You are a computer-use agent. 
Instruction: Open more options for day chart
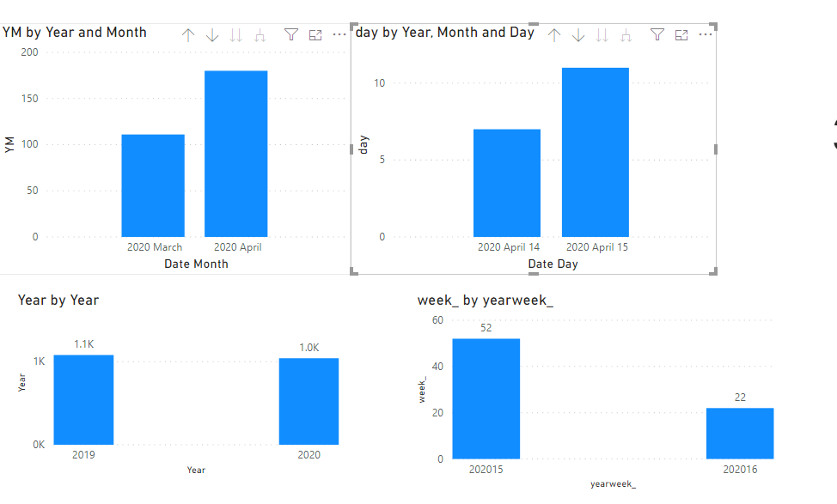pos(706,34)
